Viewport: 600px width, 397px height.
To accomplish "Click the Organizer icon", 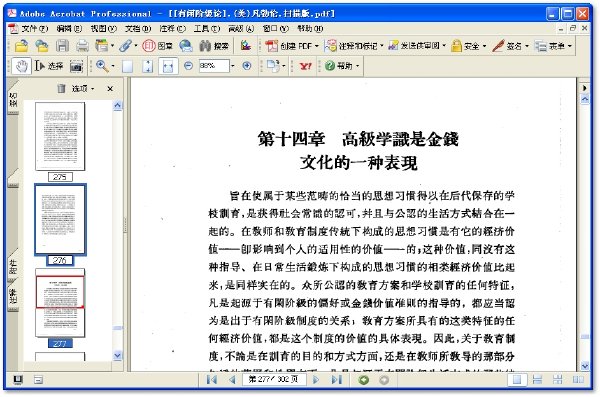I will click(x=101, y=46).
